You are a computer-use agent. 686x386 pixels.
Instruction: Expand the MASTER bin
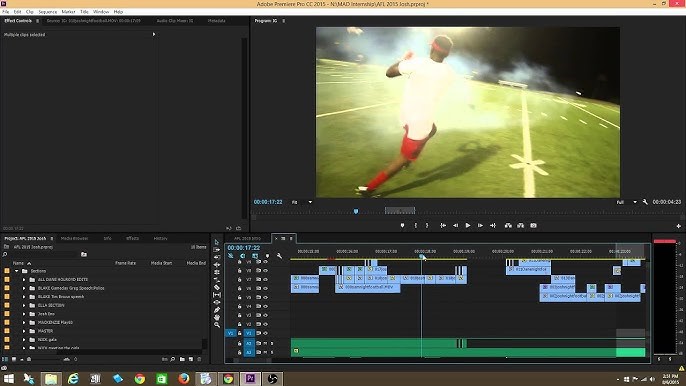click(x=24, y=331)
